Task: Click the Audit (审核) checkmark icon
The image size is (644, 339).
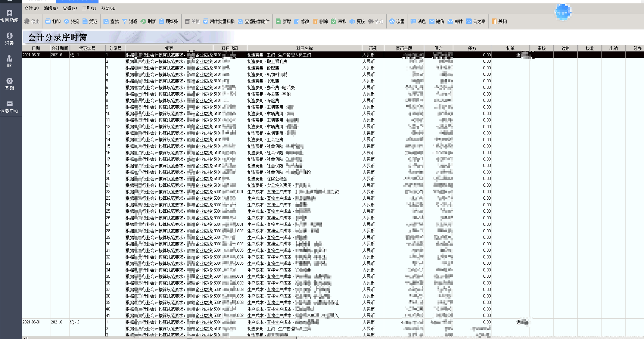Action: pos(334,21)
